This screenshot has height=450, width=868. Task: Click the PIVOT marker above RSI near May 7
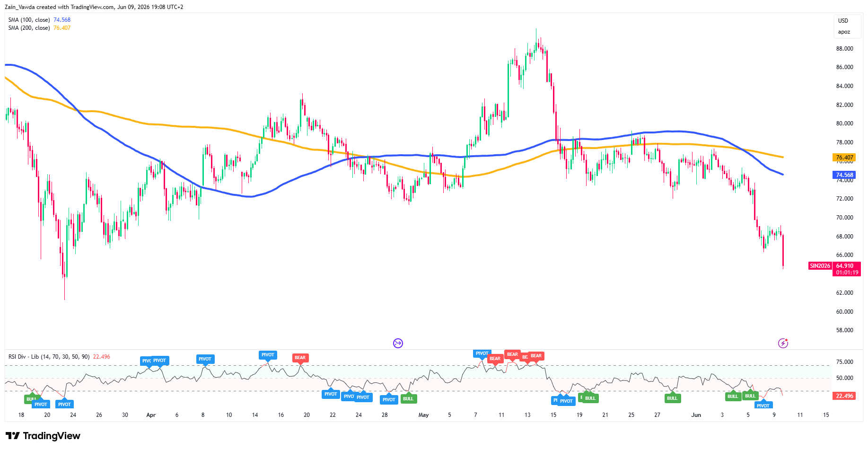click(482, 353)
